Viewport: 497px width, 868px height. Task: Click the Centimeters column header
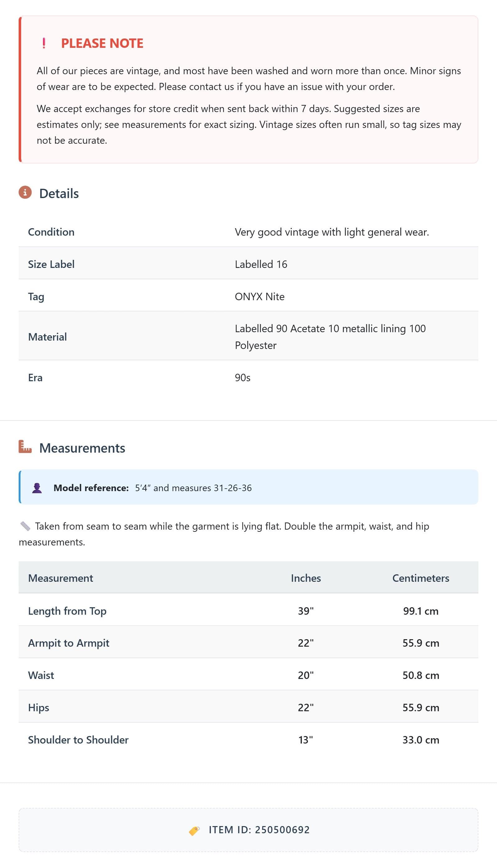click(421, 578)
